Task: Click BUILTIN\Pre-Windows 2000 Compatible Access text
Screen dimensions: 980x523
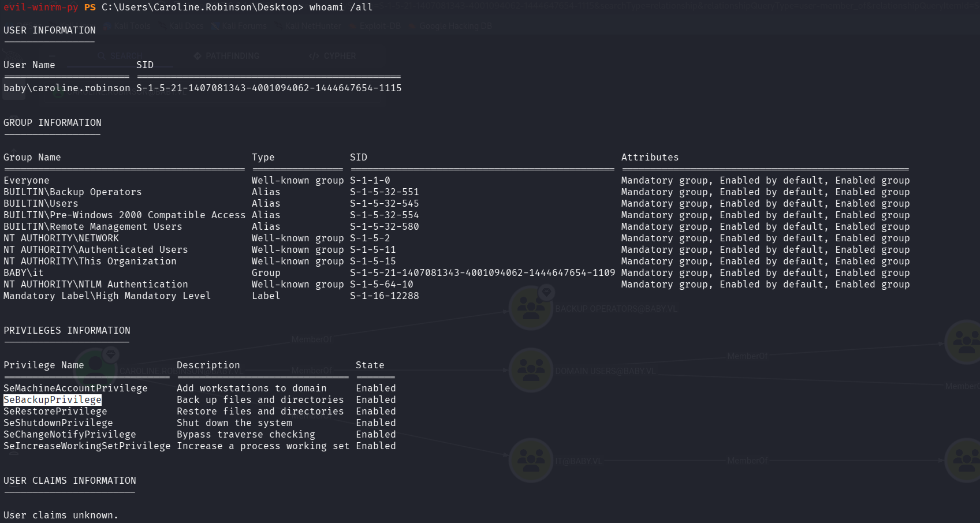Action: coord(125,215)
